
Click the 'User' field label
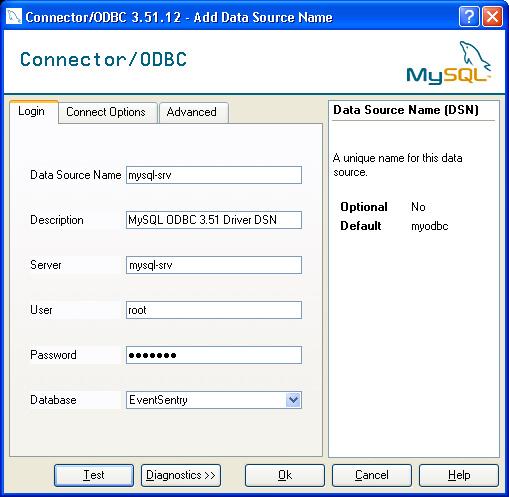pos(41,310)
